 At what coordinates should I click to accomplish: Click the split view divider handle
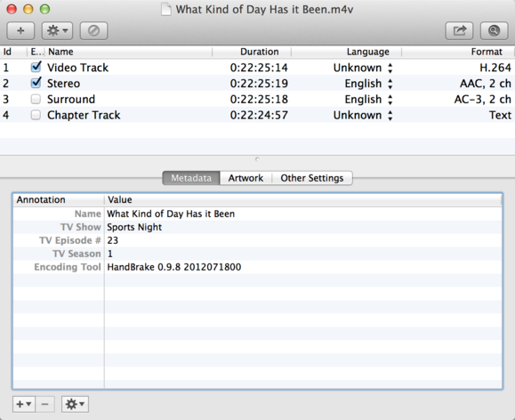(x=257, y=159)
